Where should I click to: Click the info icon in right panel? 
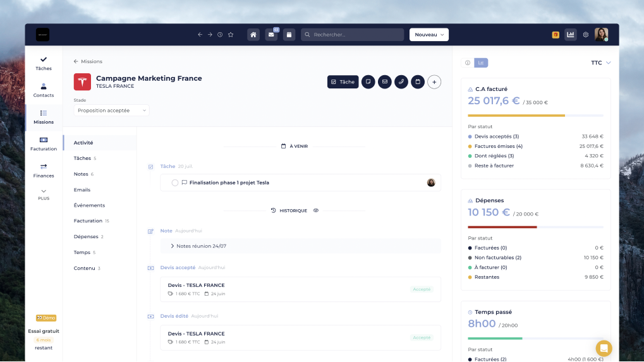click(468, 63)
